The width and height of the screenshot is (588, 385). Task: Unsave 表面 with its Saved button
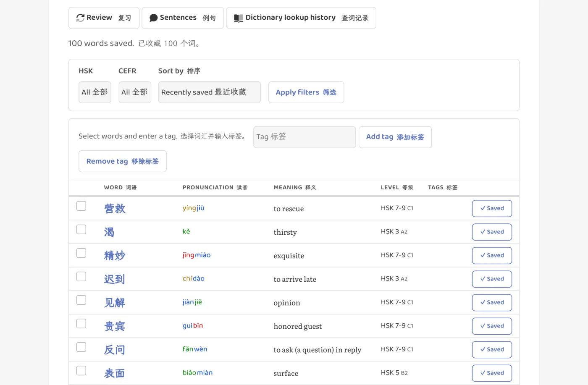pyautogui.click(x=492, y=373)
